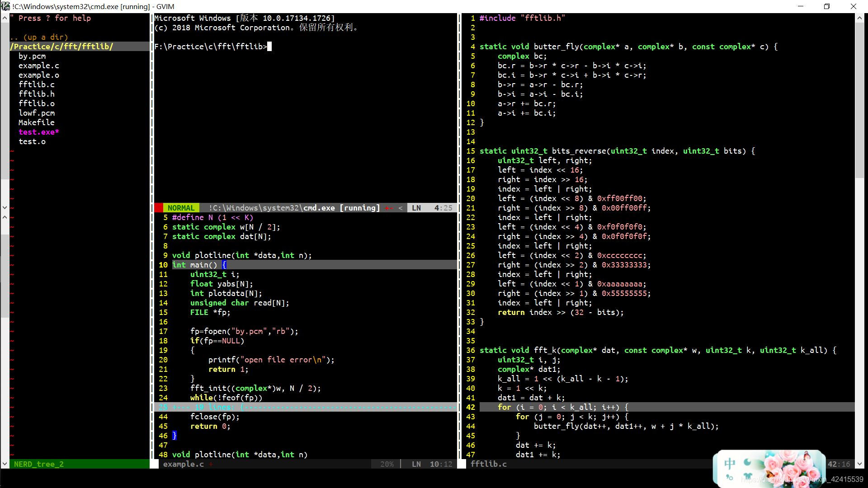Click the down arrow of right scrollbar
This screenshot has width=868, height=488.
click(859, 464)
